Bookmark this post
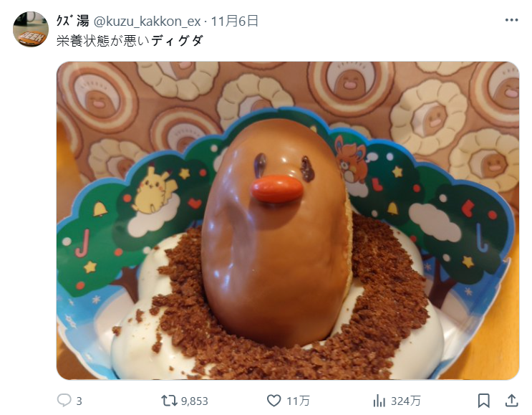 [x=484, y=401]
